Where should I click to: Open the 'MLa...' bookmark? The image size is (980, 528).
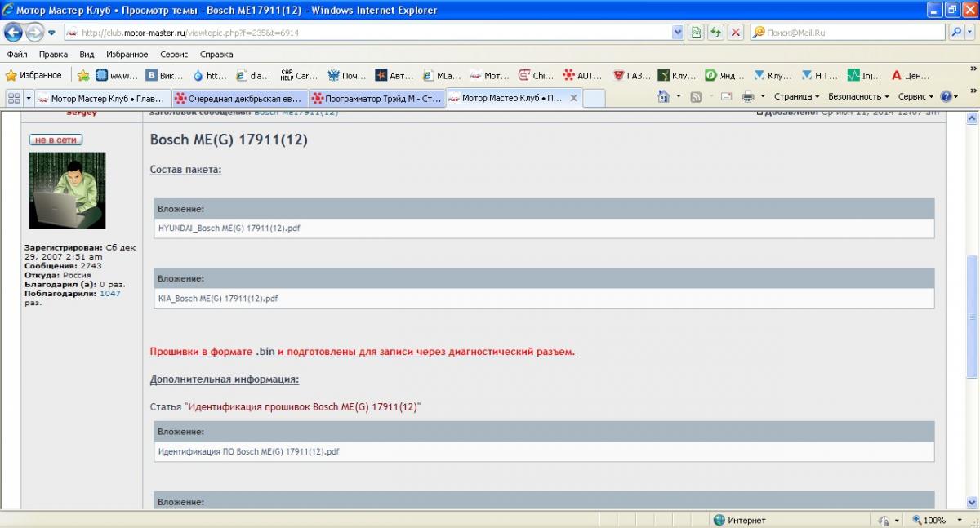click(443, 75)
